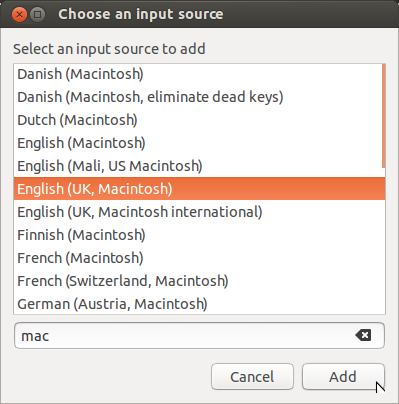Select Danish (Macintosh, eliminate dead keys)
The height and width of the screenshot is (404, 399).
199,97
